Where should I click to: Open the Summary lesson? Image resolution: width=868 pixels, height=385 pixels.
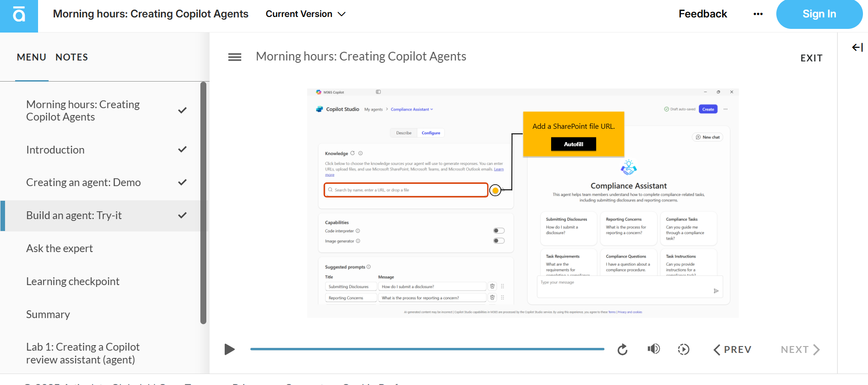pyautogui.click(x=104, y=314)
